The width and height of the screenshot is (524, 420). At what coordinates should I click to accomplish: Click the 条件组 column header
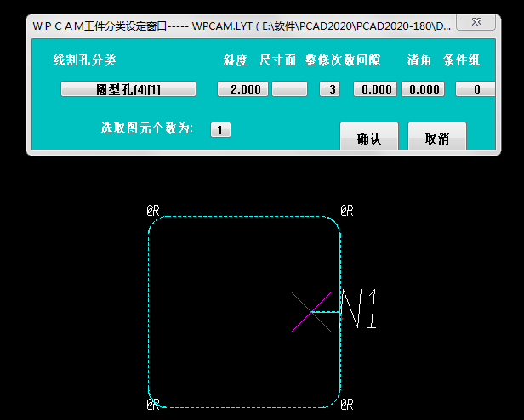pos(462,60)
